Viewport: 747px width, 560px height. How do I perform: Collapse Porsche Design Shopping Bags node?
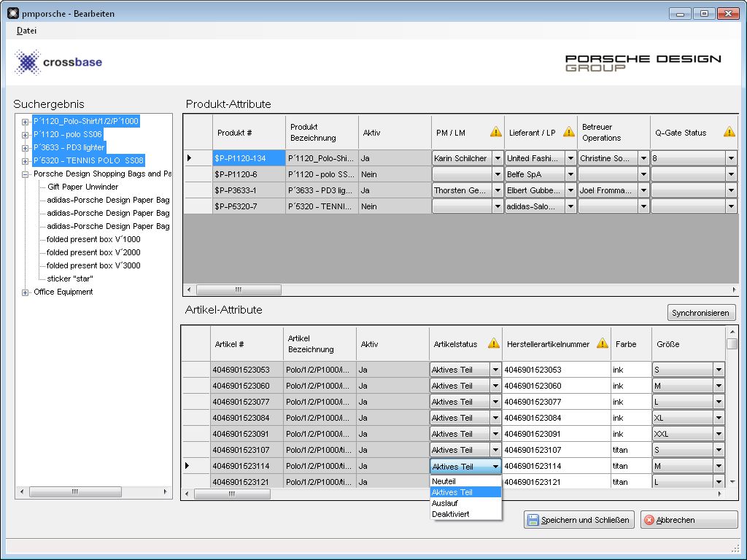point(25,174)
